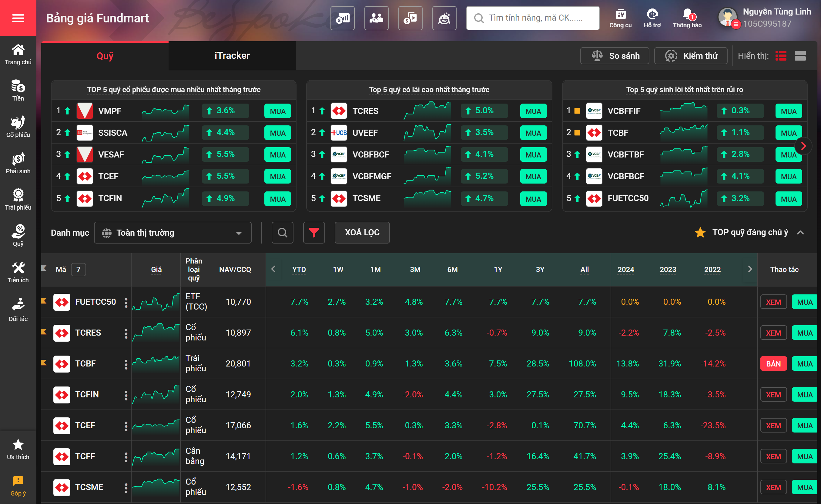
Task: Switch to the Quỹ tab
Action: click(x=105, y=56)
